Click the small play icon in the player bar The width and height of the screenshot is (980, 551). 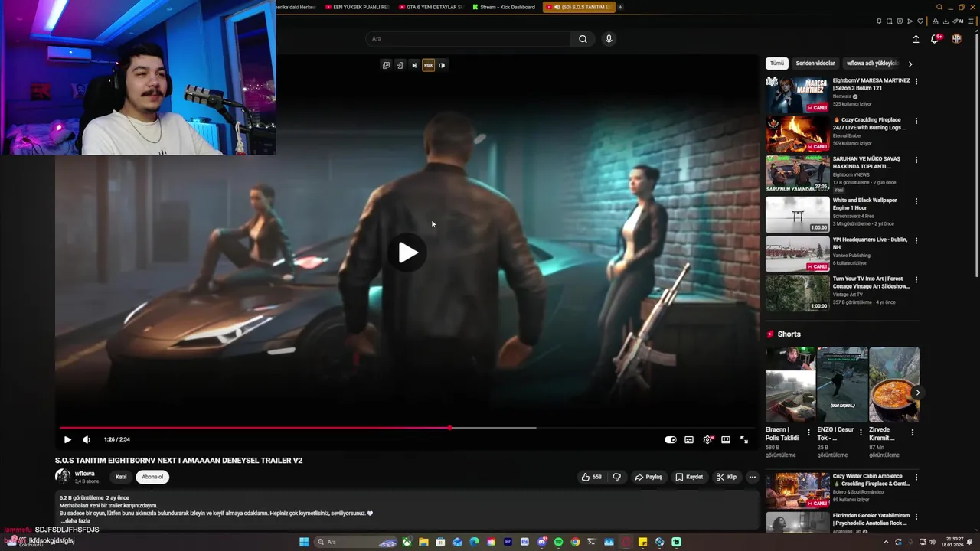[x=67, y=439]
